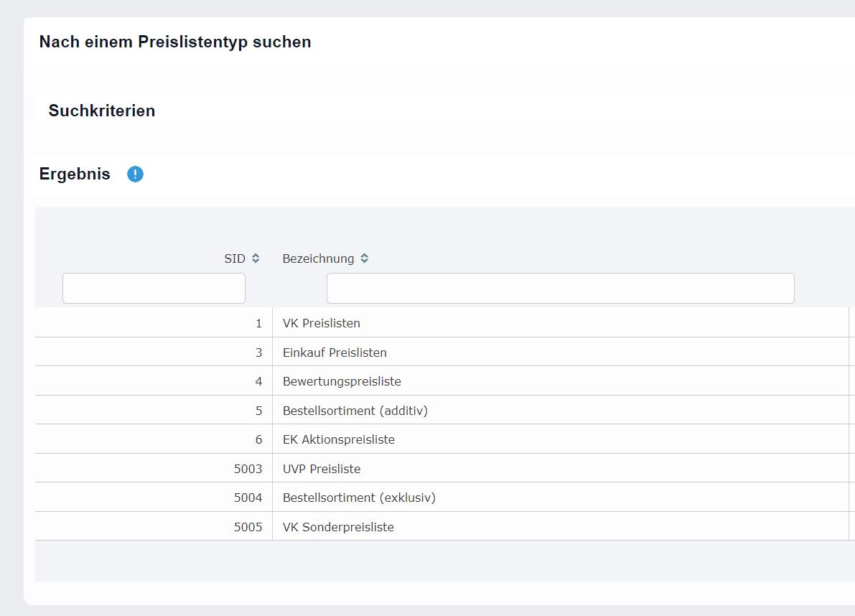
Task: Select the UVP Preisliste row
Action: coord(322,469)
